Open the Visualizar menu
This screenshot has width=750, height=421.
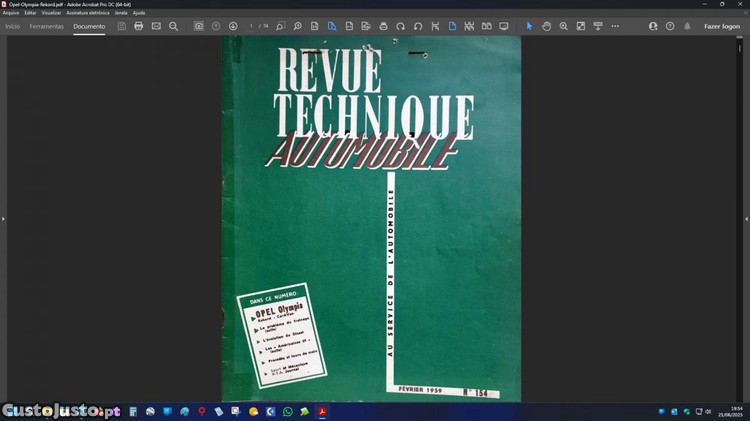[x=51, y=13]
